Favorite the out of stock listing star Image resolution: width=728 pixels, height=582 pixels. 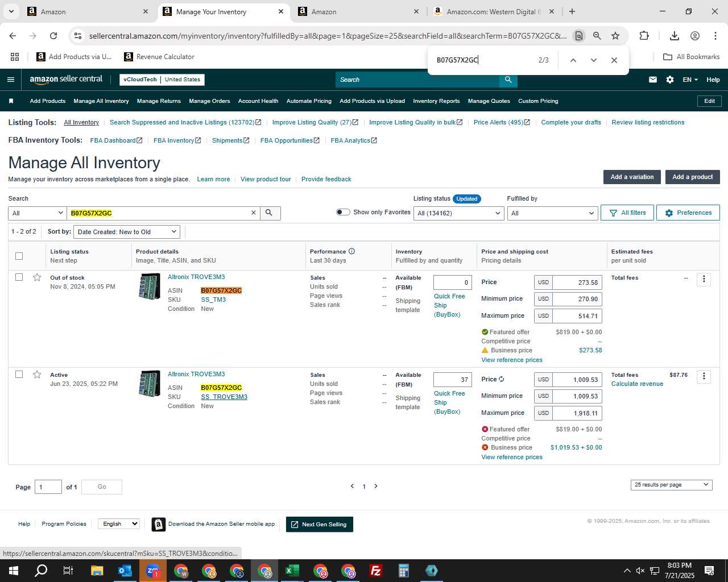[37, 277]
